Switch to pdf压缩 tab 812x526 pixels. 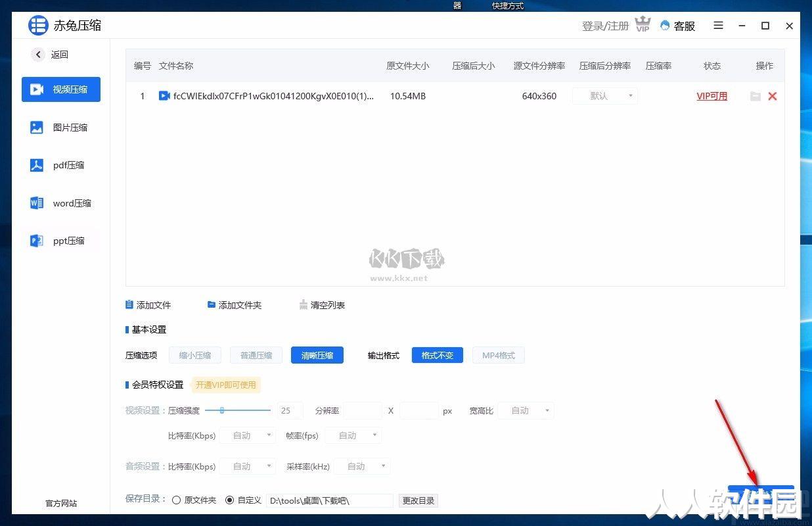click(61, 165)
